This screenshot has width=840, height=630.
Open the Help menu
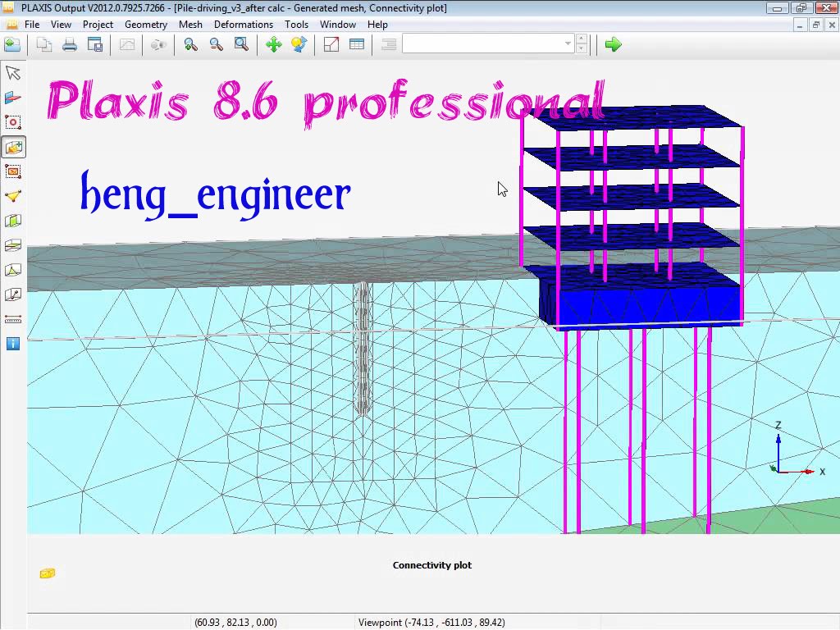[377, 25]
